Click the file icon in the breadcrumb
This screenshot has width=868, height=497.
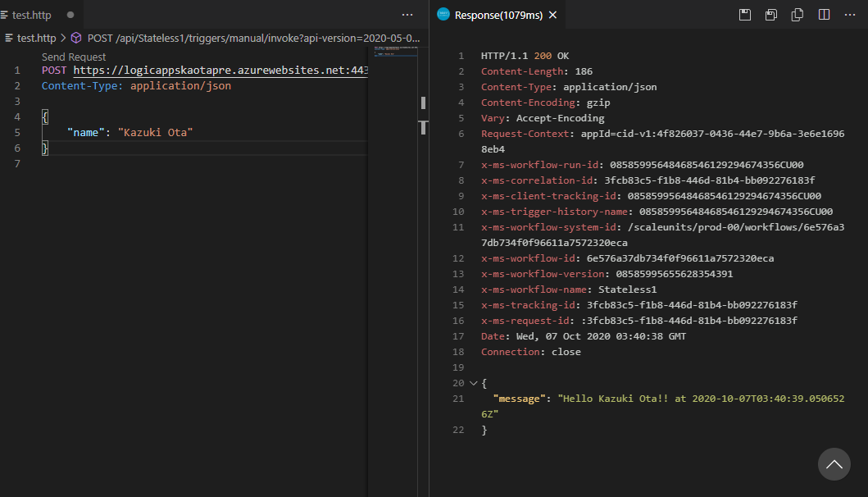click(9, 39)
